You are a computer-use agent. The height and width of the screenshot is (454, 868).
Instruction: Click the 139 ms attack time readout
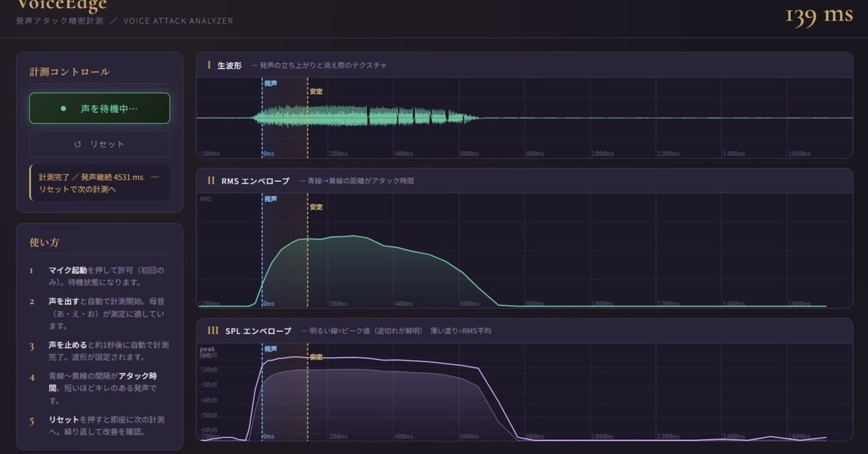click(x=818, y=15)
